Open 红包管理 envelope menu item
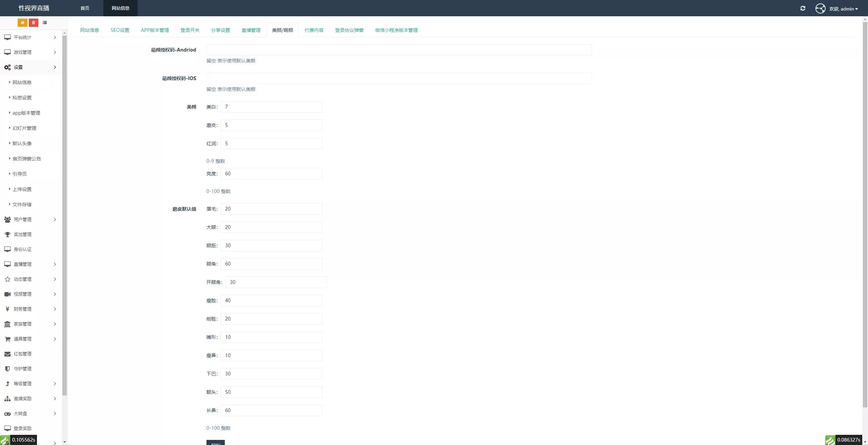This screenshot has width=868, height=445. point(22,354)
